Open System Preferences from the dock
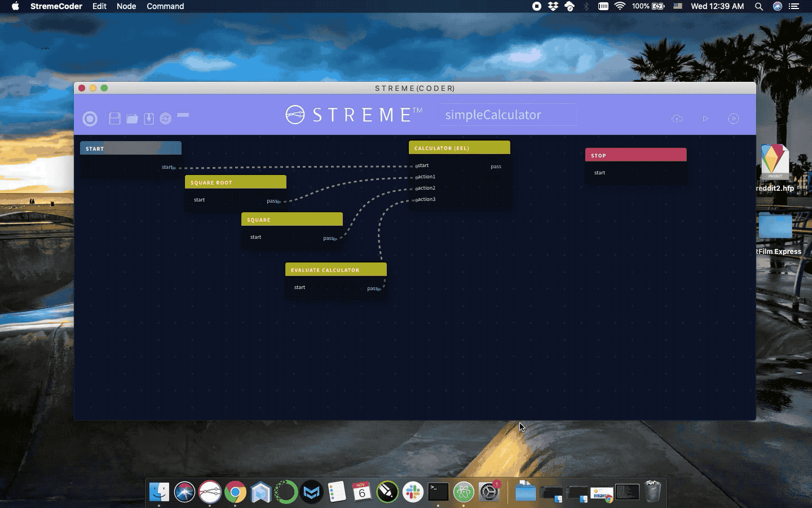 489,492
